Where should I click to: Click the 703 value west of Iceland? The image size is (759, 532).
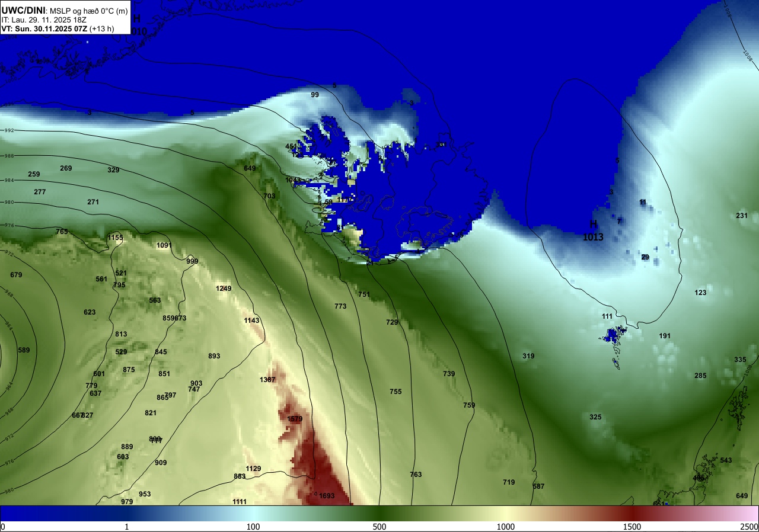[x=269, y=196]
